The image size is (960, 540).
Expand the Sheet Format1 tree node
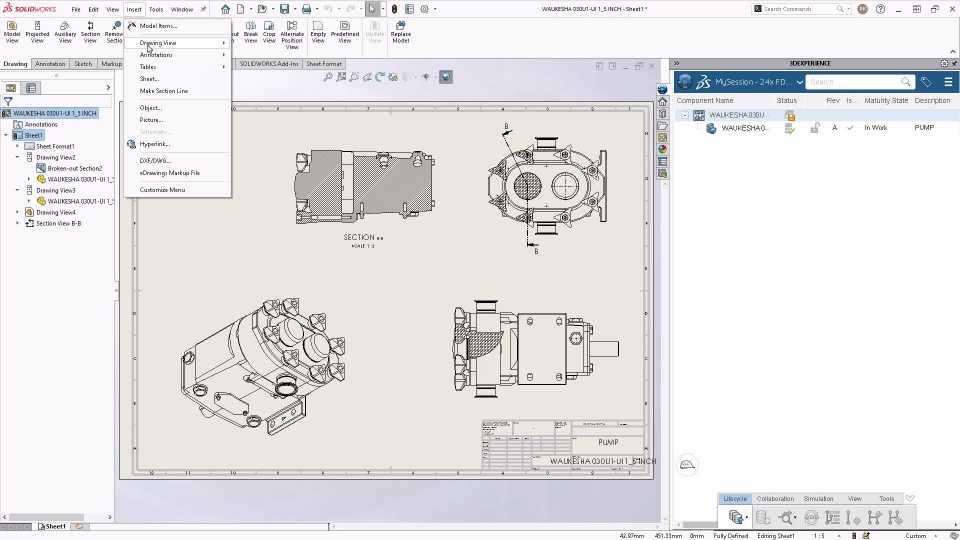coord(17,146)
